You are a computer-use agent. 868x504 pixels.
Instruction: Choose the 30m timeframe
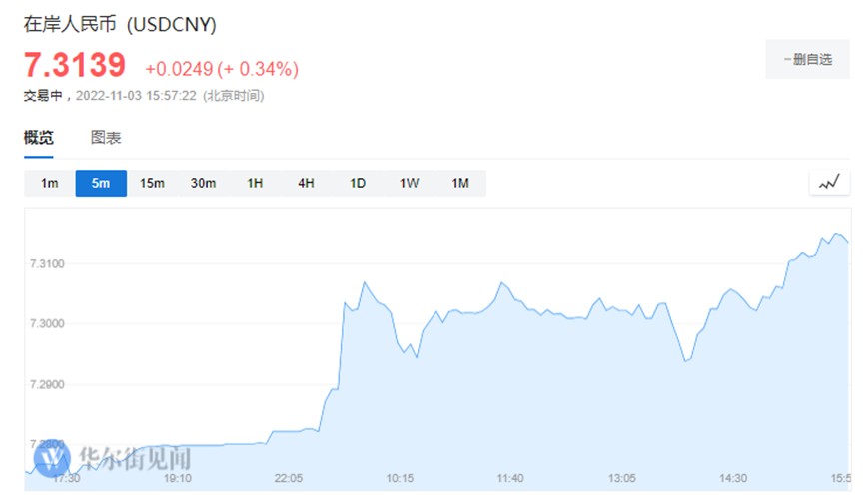click(x=204, y=183)
